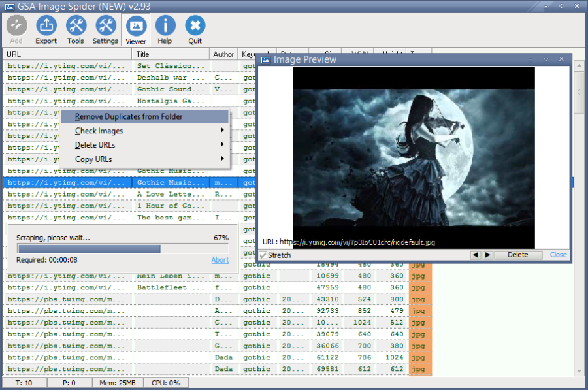
Task: Click the scraping progress bar
Action: pos(123,249)
